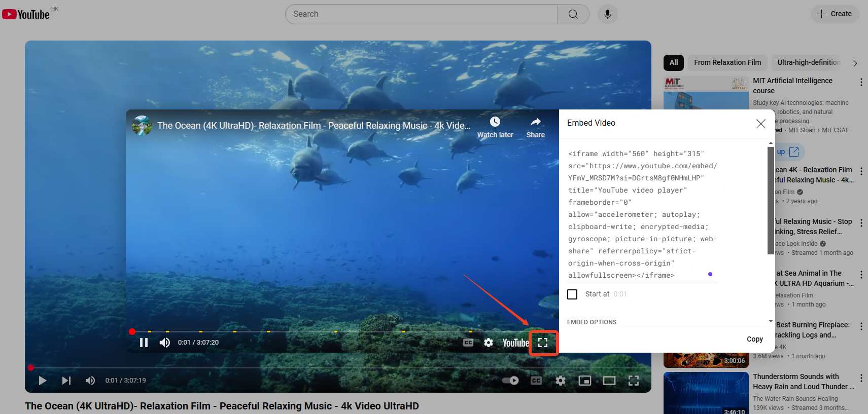Click the embed preview video title
This screenshot has height=414, width=868.
point(314,126)
